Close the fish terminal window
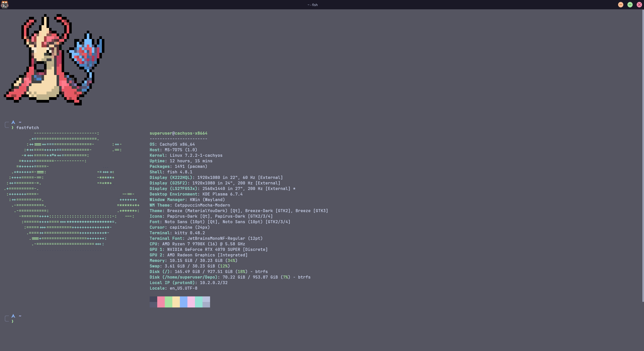 [x=639, y=5]
